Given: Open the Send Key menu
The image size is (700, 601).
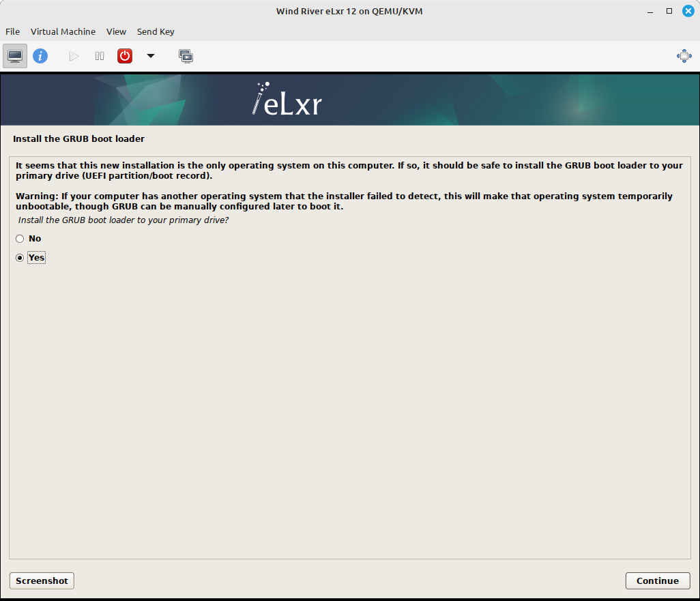Looking at the screenshot, I should click(156, 31).
